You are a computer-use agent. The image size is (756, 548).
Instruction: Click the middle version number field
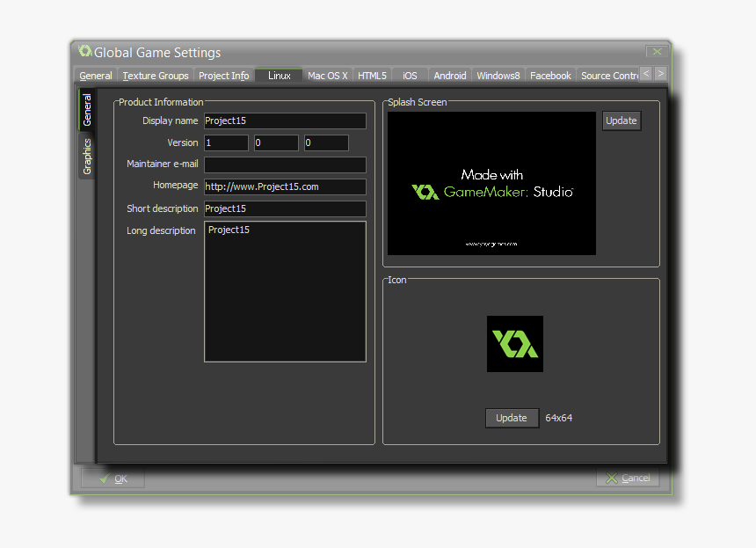[x=276, y=142]
